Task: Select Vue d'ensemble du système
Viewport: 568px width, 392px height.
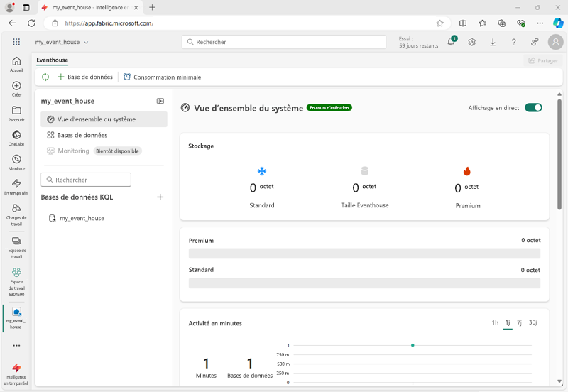Action: 104,119
